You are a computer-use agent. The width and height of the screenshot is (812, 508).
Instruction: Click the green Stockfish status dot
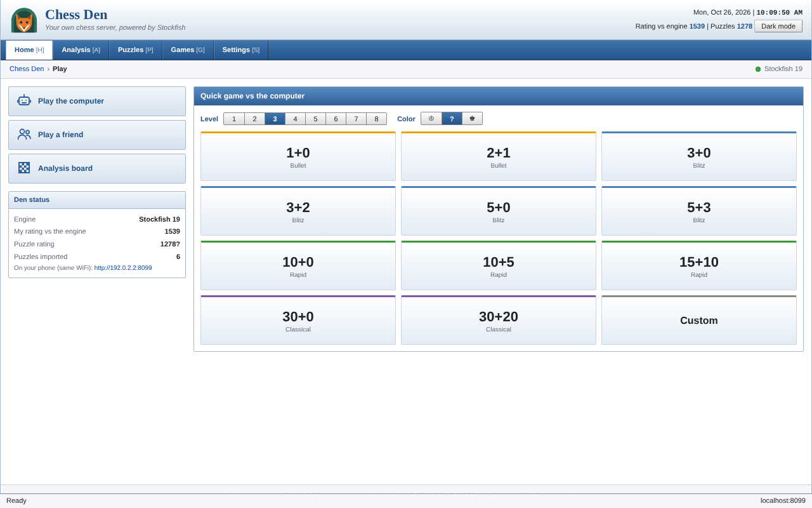point(758,69)
